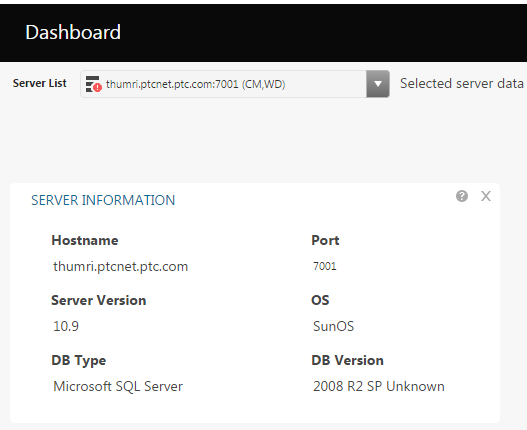The width and height of the screenshot is (527, 430).
Task: Click the hostname value thumri.ptcnet.ptc.com
Action: (120, 267)
